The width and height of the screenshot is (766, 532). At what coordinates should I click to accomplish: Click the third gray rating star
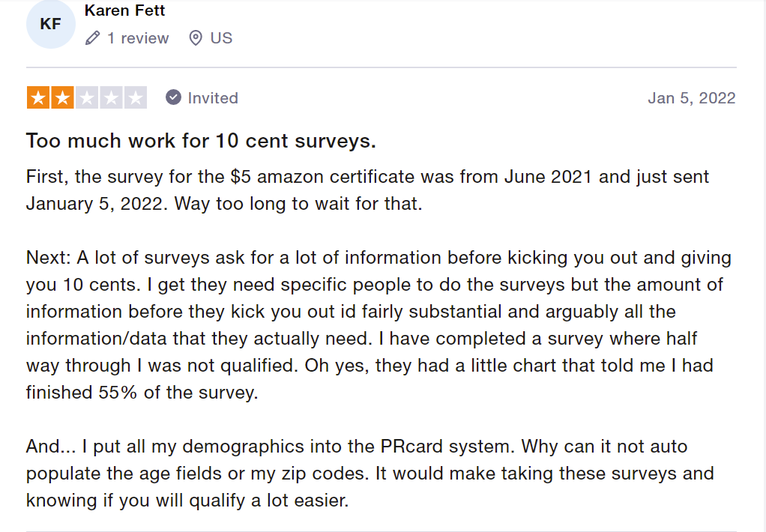tap(87, 98)
